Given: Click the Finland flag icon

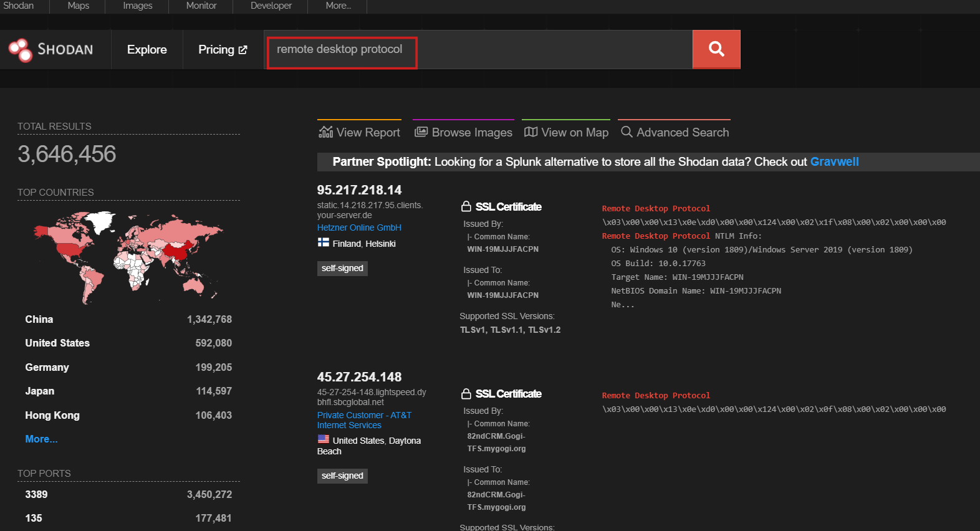Looking at the screenshot, I should click(x=323, y=242).
